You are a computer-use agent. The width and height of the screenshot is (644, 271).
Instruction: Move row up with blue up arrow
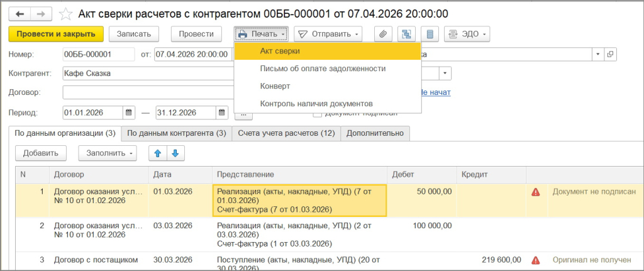pyautogui.click(x=157, y=153)
